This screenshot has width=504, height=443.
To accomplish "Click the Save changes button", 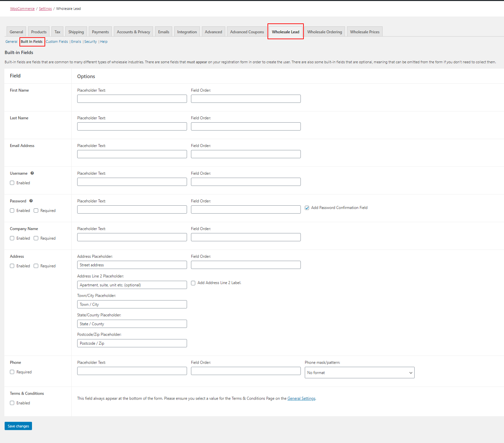I will pyautogui.click(x=18, y=426).
